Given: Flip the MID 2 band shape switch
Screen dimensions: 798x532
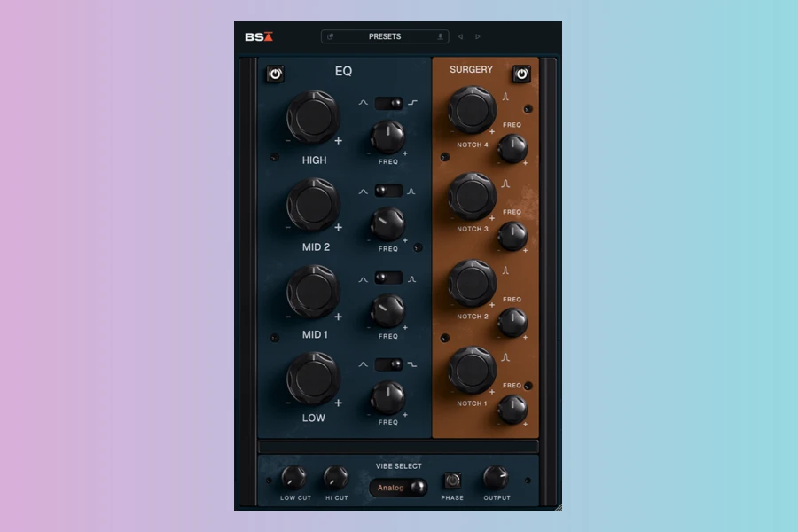Looking at the screenshot, I should (x=388, y=191).
